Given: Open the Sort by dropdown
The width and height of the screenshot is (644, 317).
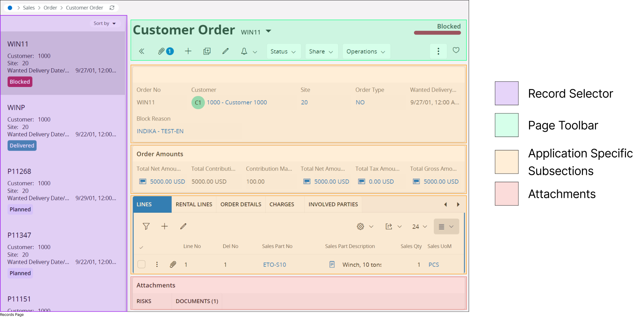Looking at the screenshot, I should [105, 23].
